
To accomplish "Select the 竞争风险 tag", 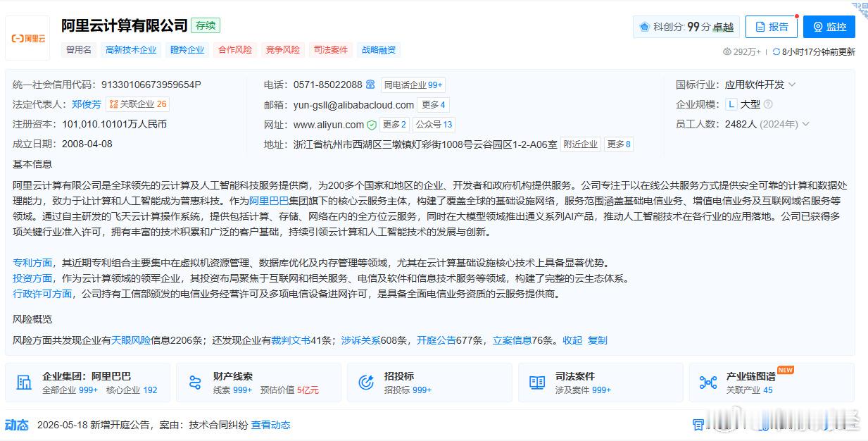I will [283, 50].
